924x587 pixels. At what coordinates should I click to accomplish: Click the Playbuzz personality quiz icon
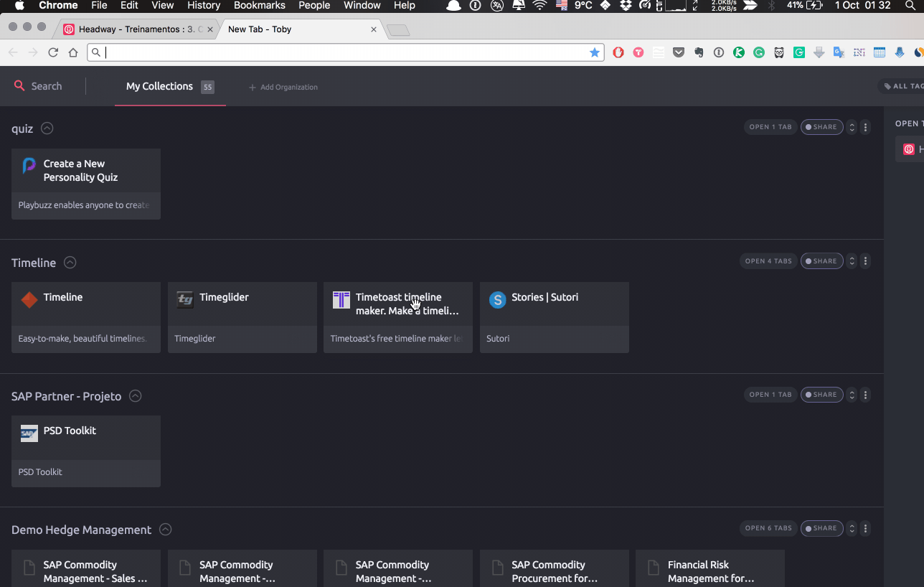pyautogui.click(x=29, y=166)
